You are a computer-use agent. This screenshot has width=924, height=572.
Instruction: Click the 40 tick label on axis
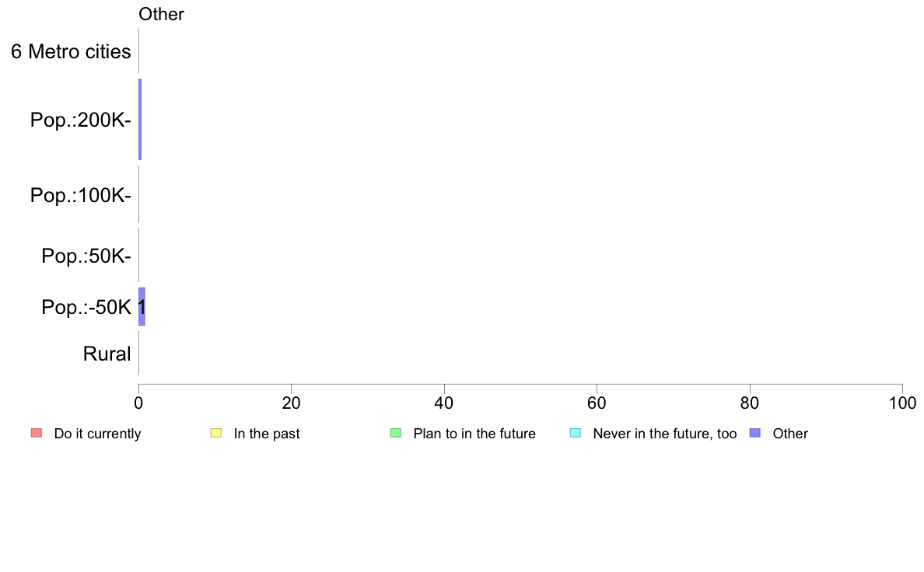point(444,403)
